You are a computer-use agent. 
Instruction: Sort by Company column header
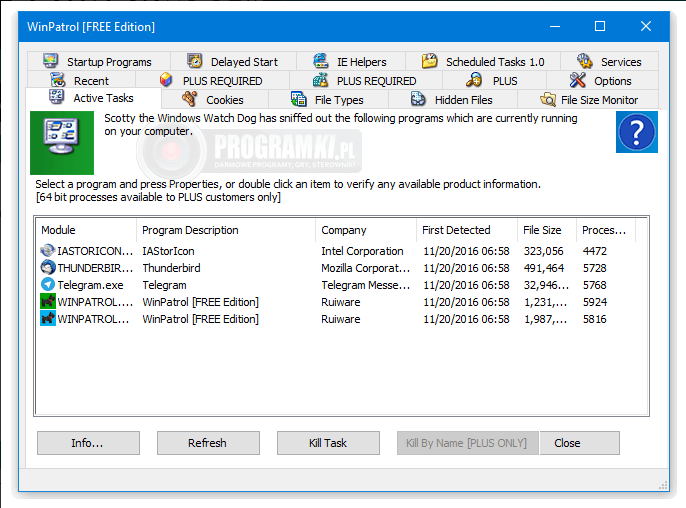point(366,230)
